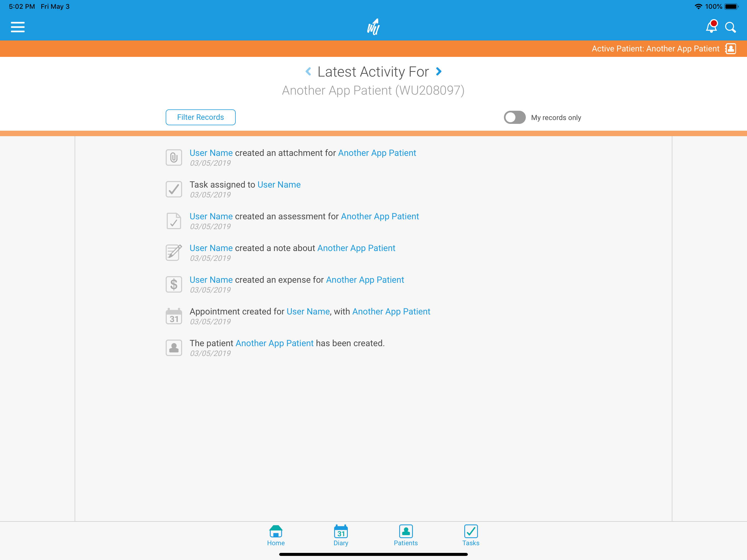747x560 pixels.
Task: Tap the app logo in header
Action: click(373, 27)
